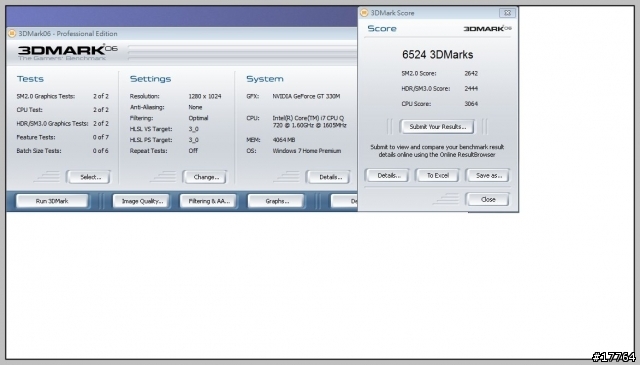Click the '6524 3DMarks' score text
The height and width of the screenshot is (365, 640).
tap(437, 54)
